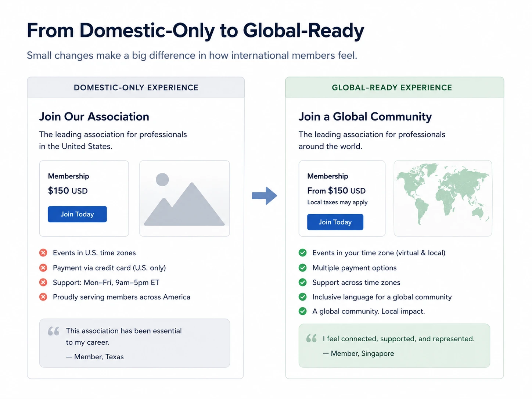
Task: Click the $150 USD price text
Action: coord(68,191)
